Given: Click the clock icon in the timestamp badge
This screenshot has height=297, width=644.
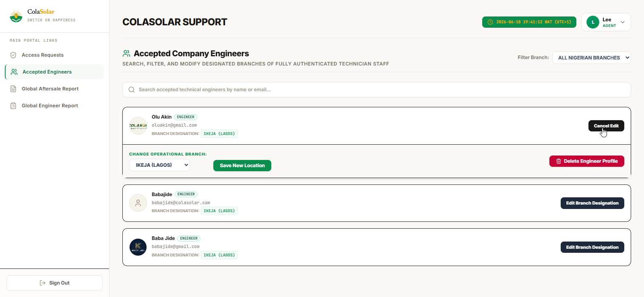Looking at the screenshot, I should (490, 22).
